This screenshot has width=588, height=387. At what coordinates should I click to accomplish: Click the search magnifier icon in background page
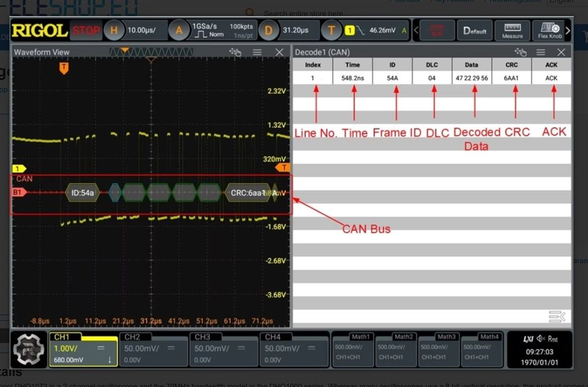(250, 13)
